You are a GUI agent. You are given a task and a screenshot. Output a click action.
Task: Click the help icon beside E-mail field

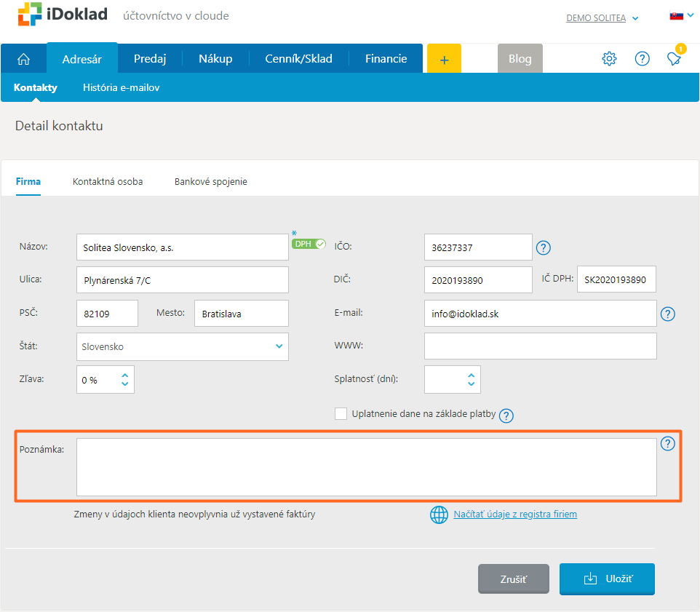(x=667, y=314)
